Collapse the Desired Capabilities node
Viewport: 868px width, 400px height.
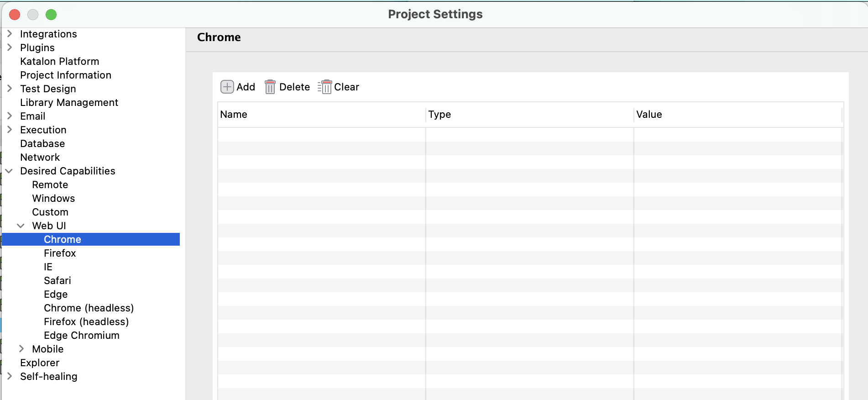(9, 171)
